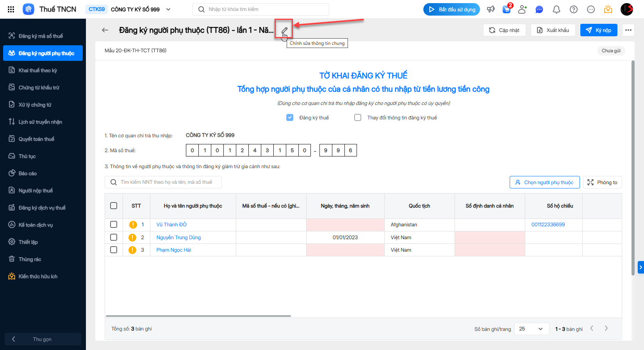Click Chọn người phụ thuộc button

tap(545, 182)
